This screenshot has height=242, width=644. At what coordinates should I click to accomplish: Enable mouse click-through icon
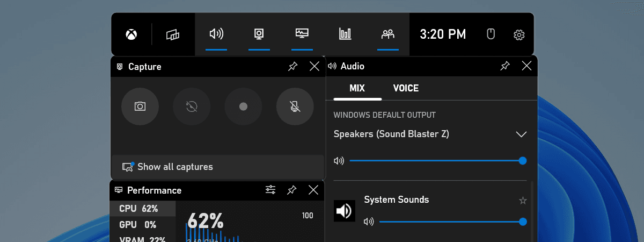tap(491, 34)
